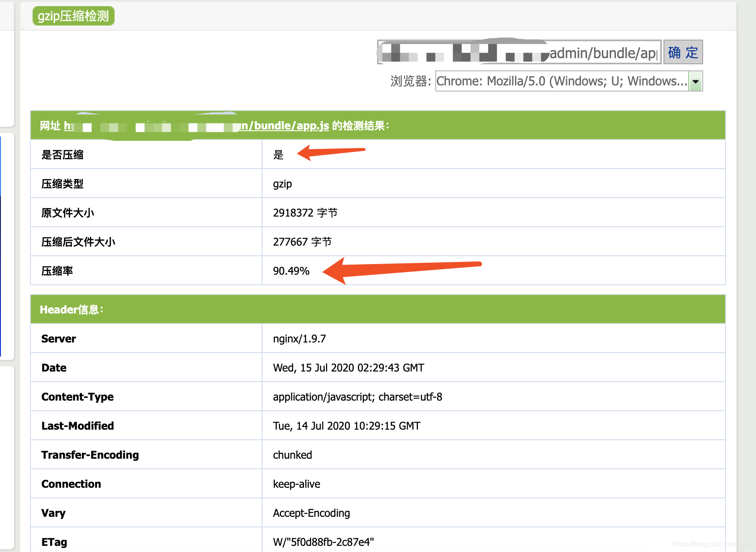The image size is (756, 552).
Task: Select the Vary header label
Action: click(53, 513)
